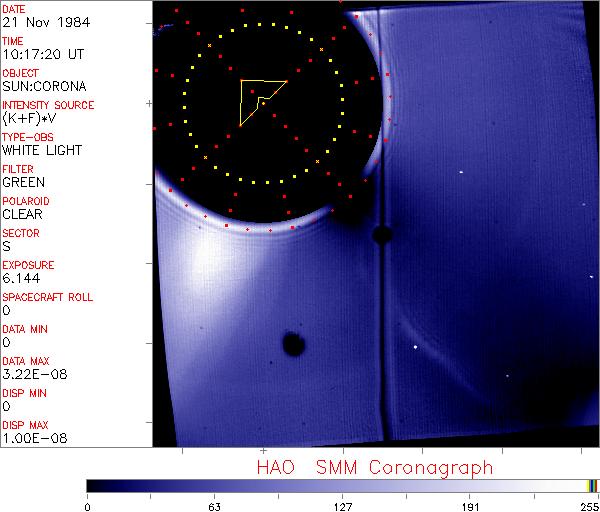
Task: Click the color bar tick label 191
Action: [x=470, y=505]
